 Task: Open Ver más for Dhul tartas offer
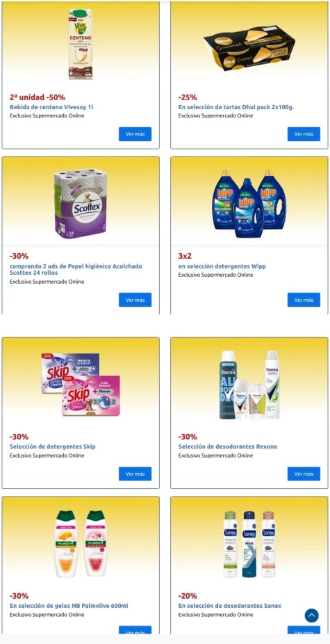pyautogui.click(x=304, y=134)
